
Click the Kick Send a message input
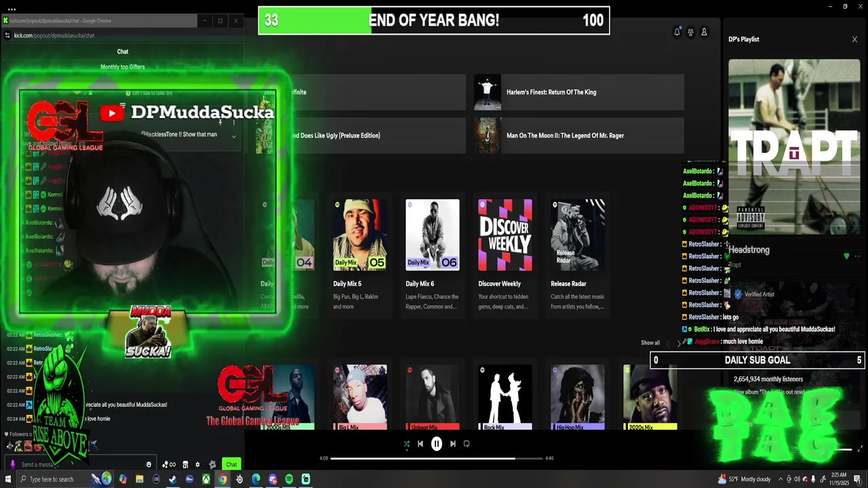[x=80, y=464]
